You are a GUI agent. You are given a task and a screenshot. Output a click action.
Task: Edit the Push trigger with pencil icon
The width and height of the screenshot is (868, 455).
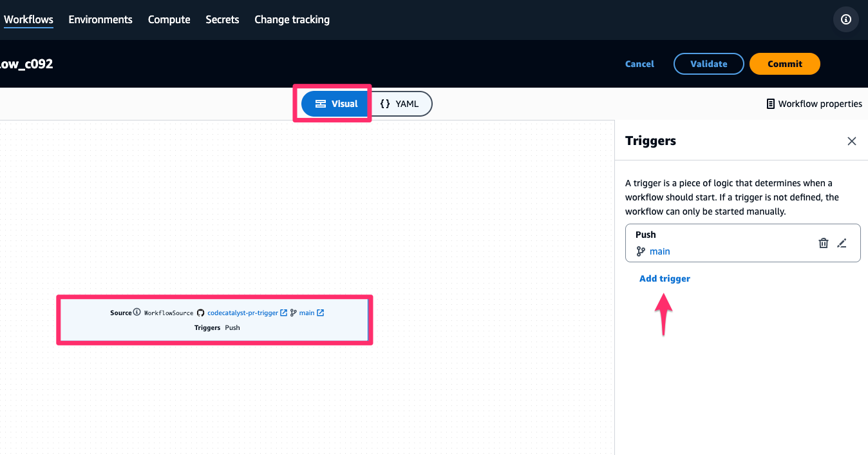pos(842,243)
